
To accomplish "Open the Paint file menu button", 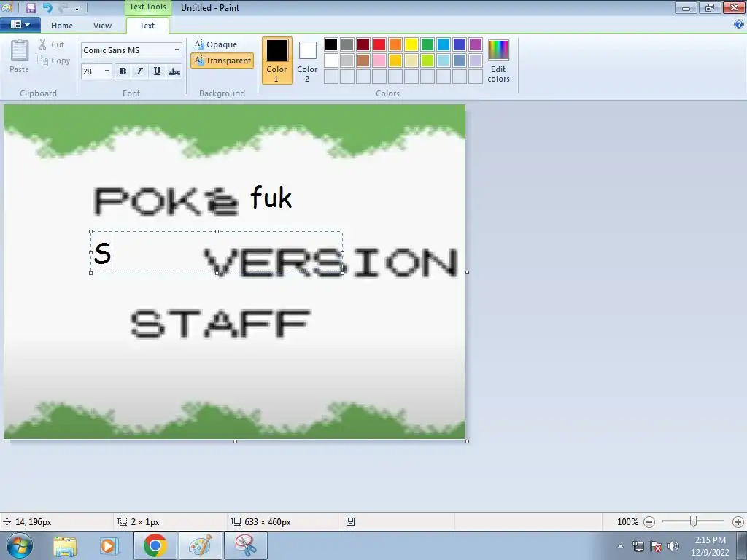I will [x=20, y=25].
